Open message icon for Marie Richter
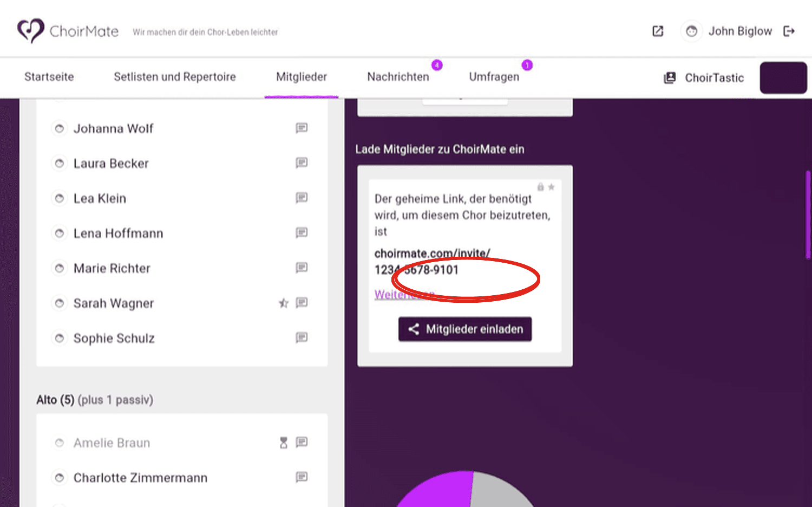Screen dimensions: 812x507 (x=302, y=268)
